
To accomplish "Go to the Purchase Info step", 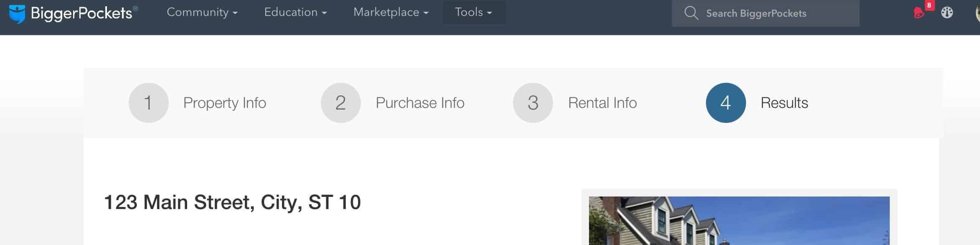I will click(x=420, y=103).
